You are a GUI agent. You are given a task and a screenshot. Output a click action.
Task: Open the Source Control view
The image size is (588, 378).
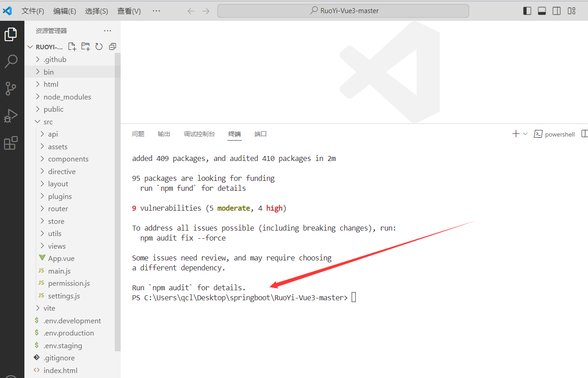(x=11, y=89)
